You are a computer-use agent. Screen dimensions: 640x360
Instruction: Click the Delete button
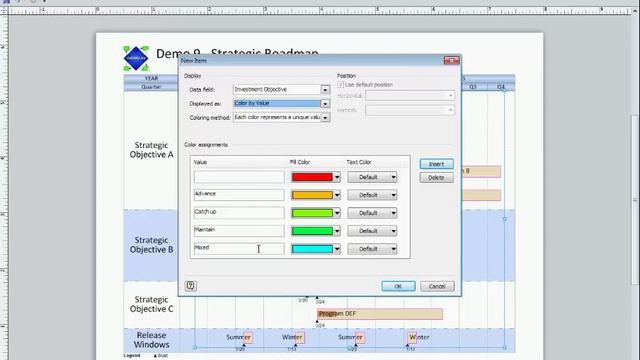point(436,178)
